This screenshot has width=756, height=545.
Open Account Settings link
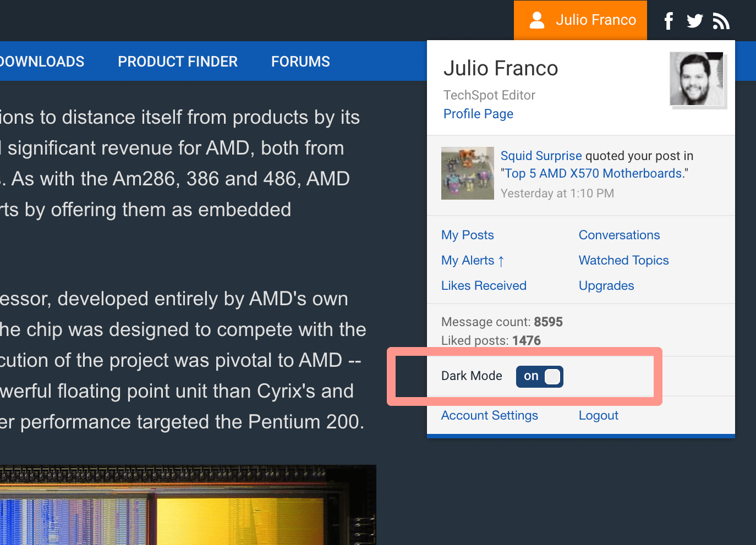tap(489, 415)
